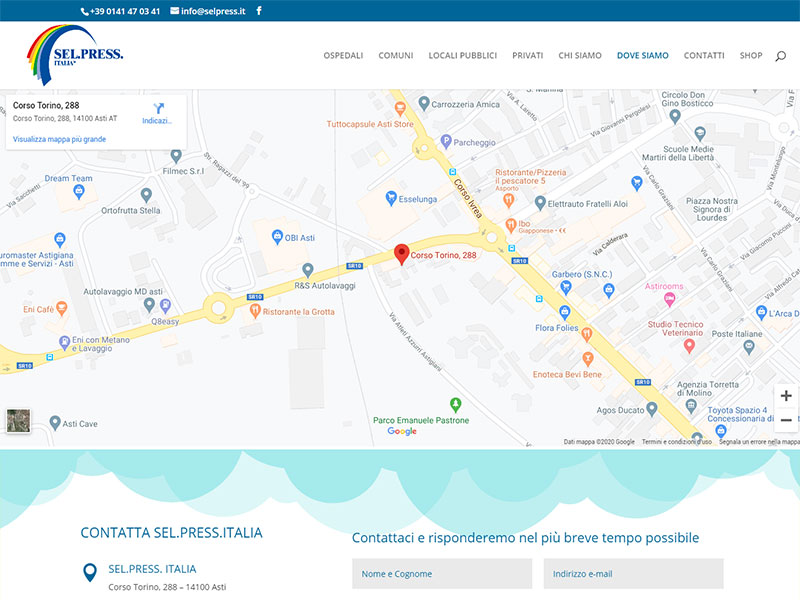Click the Google logo on map

(x=402, y=431)
